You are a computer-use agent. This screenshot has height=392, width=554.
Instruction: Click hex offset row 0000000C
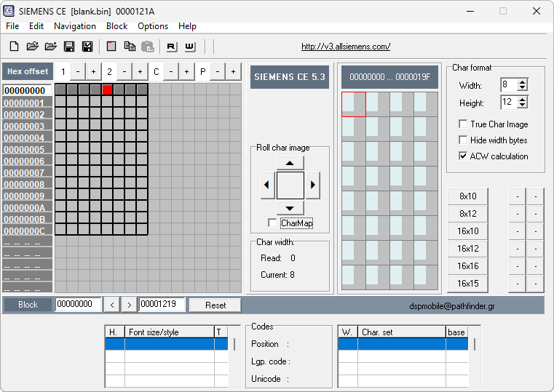pos(27,231)
